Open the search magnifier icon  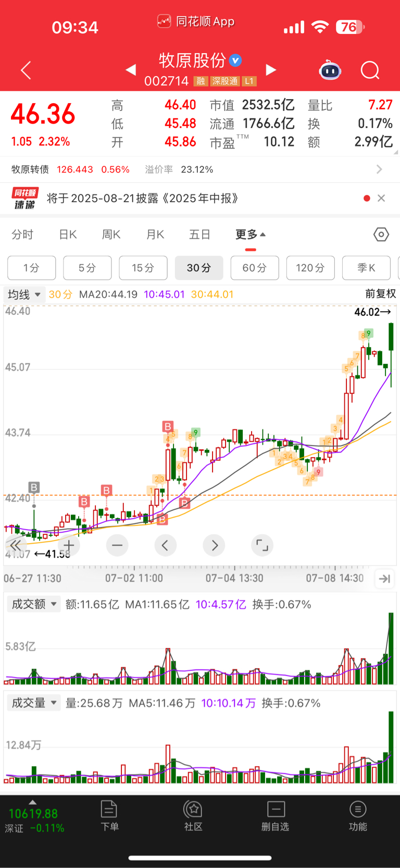[x=370, y=70]
